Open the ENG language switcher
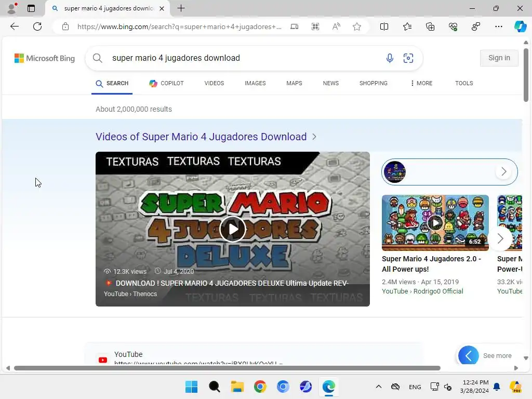Screen dimensions: 532x399 tap(415, 387)
